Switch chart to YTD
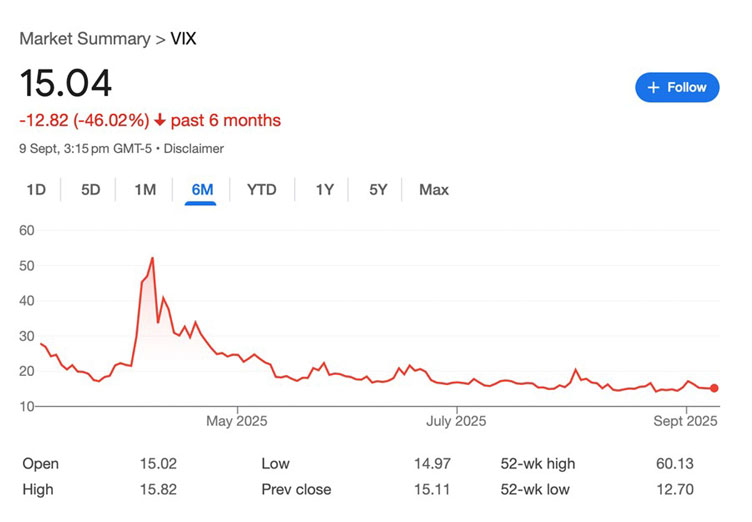The width and height of the screenshot is (752, 522). point(262,189)
